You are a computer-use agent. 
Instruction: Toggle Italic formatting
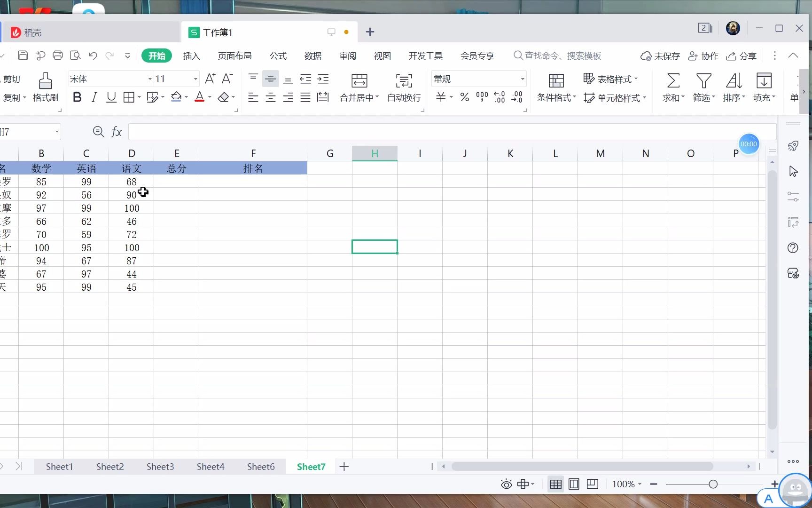click(x=94, y=97)
